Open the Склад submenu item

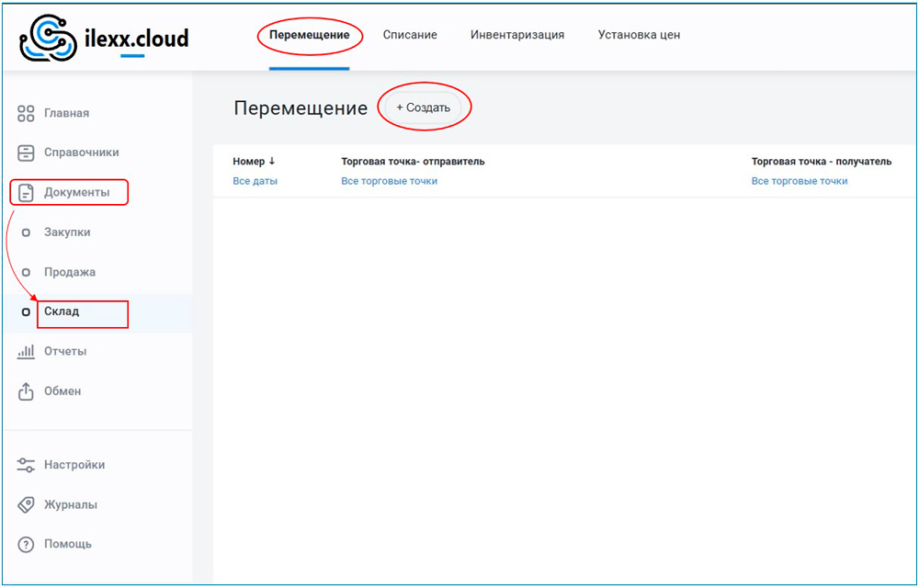[x=62, y=311]
